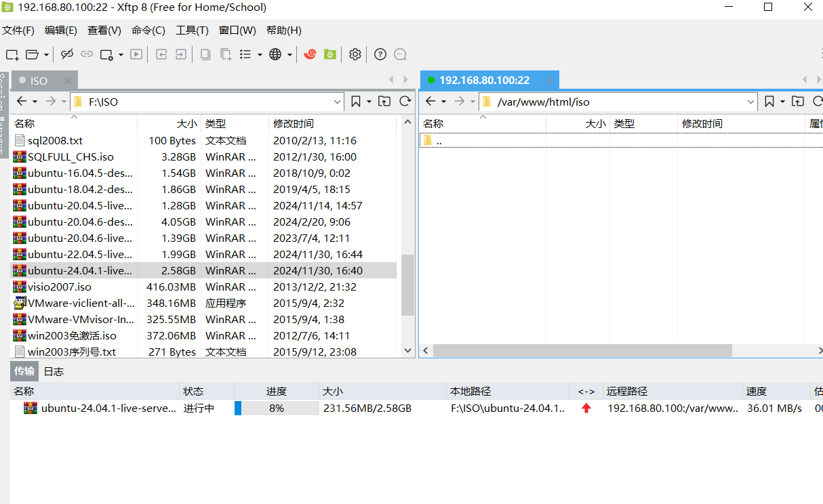Select the ubuntu-24.04.1-live file in local list
The width and height of the screenshot is (823, 504).
pos(204,271)
